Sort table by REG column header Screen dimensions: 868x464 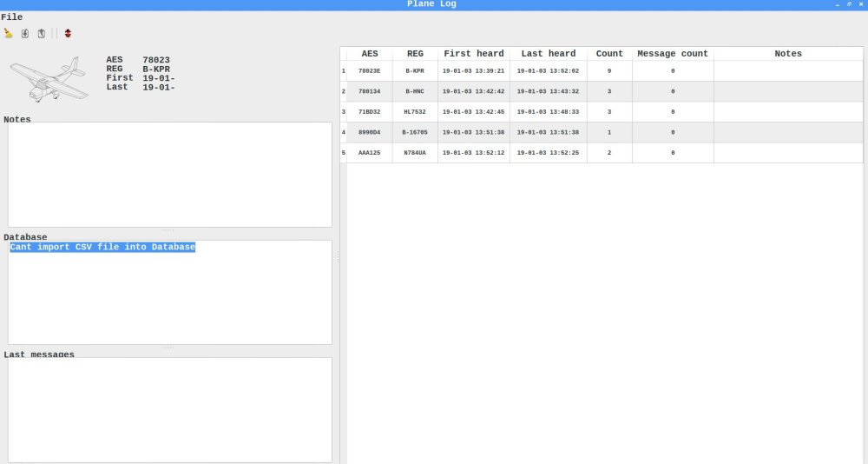[x=415, y=54]
